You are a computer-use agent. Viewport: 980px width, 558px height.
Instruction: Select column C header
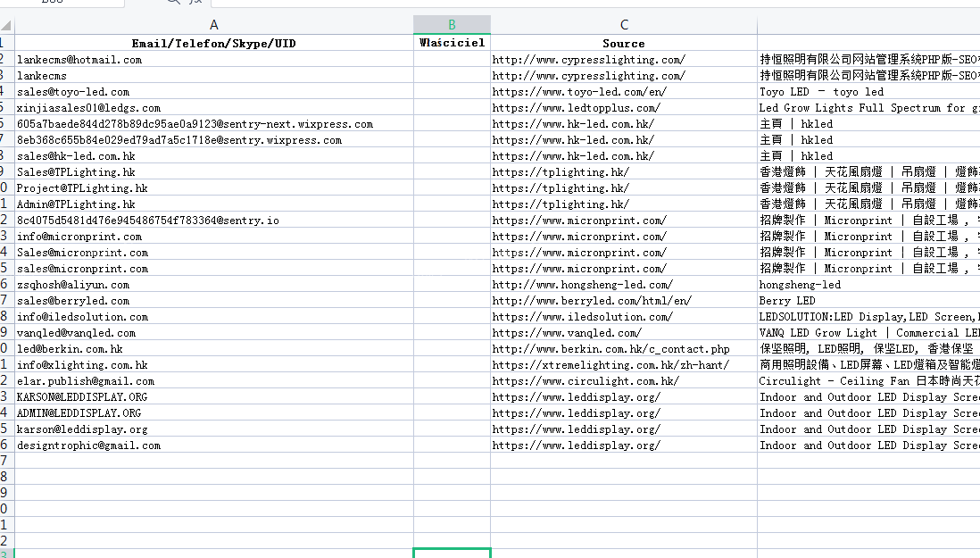(624, 25)
